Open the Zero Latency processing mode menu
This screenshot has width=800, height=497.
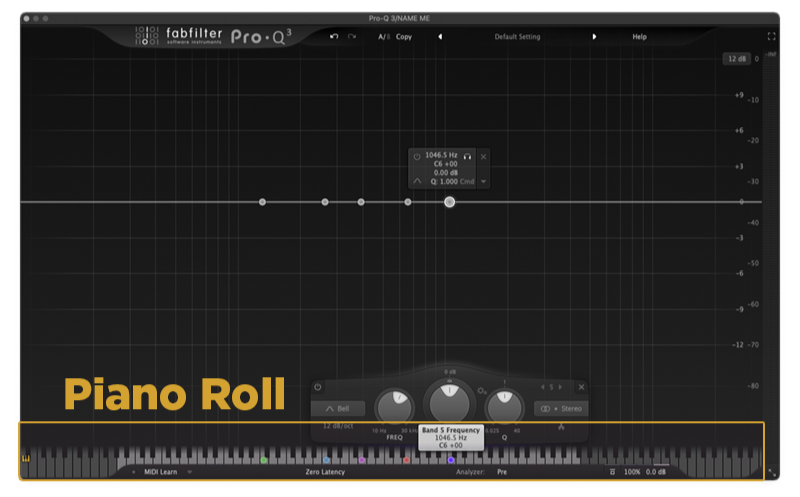[x=325, y=472]
